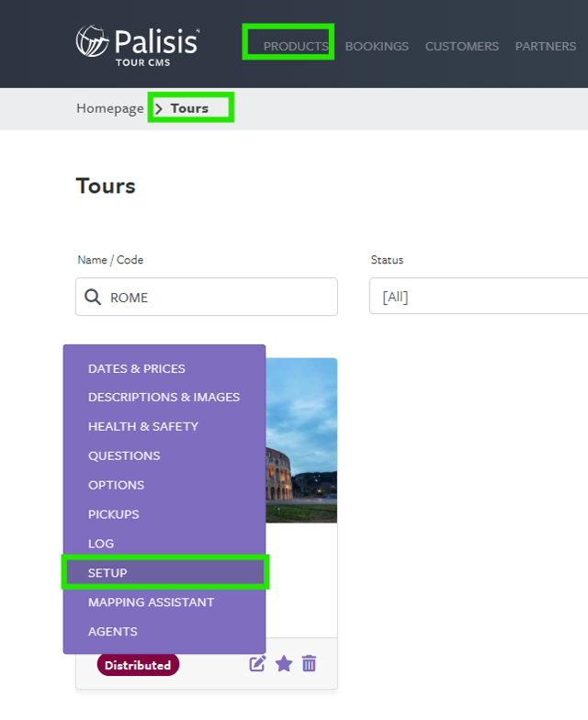Choose OPTIONS in the tour menu
This screenshot has height=720, width=588.
click(116, 485)
